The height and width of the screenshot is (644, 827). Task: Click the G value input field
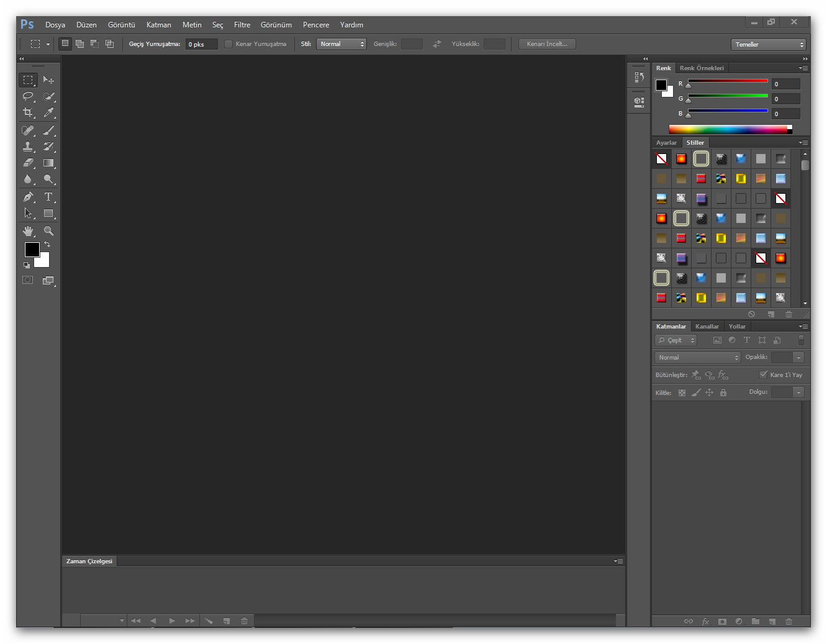[786, 99]
